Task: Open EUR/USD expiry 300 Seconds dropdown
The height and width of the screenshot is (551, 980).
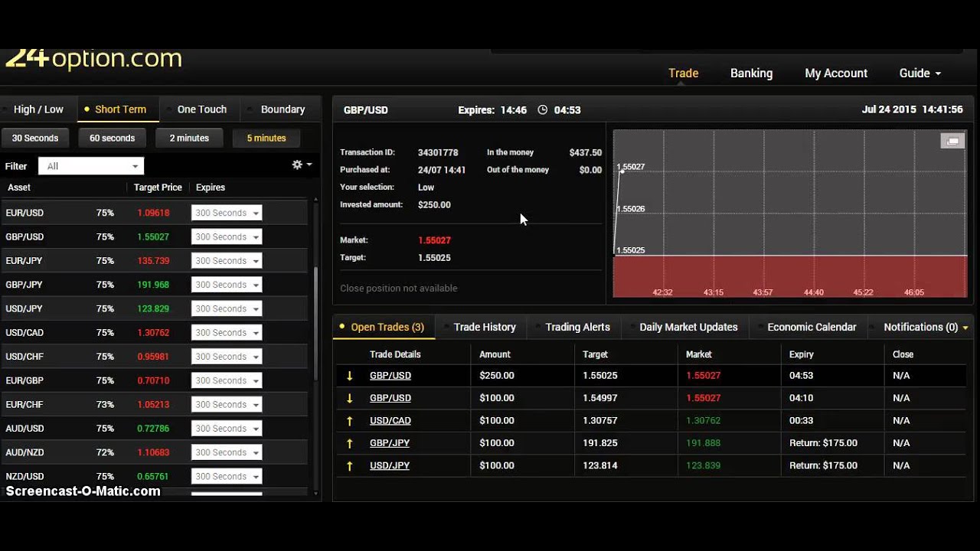Action: pyautogui.click(x=227, y=213)
